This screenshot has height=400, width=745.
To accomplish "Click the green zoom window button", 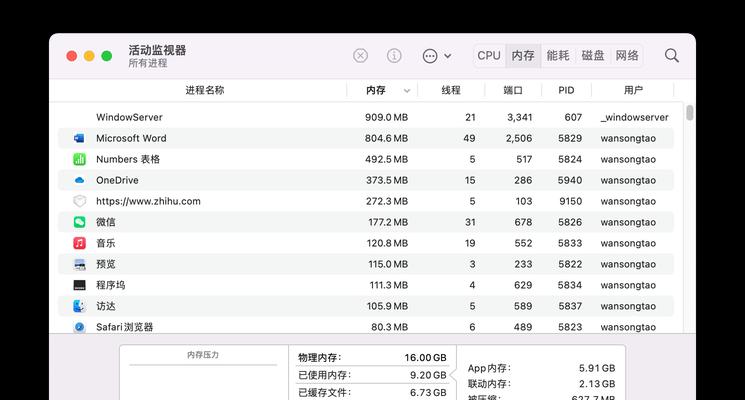I will 107,56.
